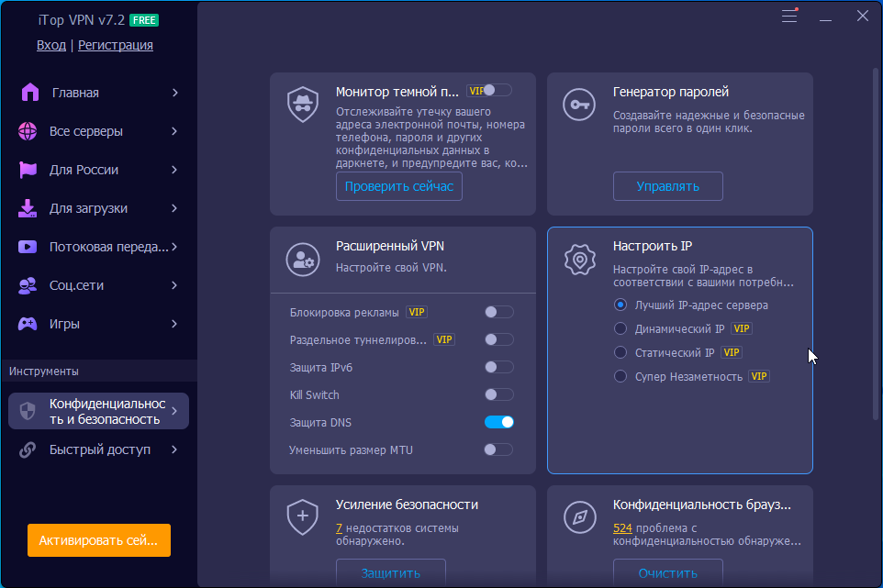Click the download icon for Для загрузки
The image size is (883, 588).
click(28, 208)
